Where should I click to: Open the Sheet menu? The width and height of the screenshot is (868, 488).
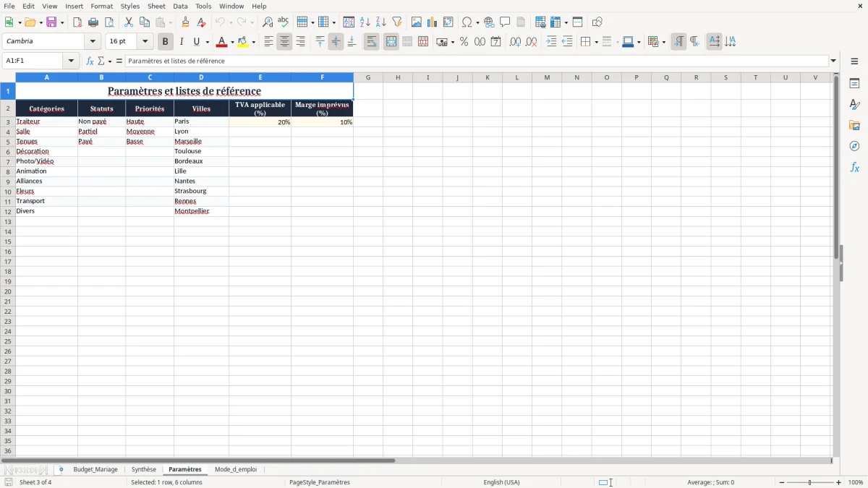[156, 6]
